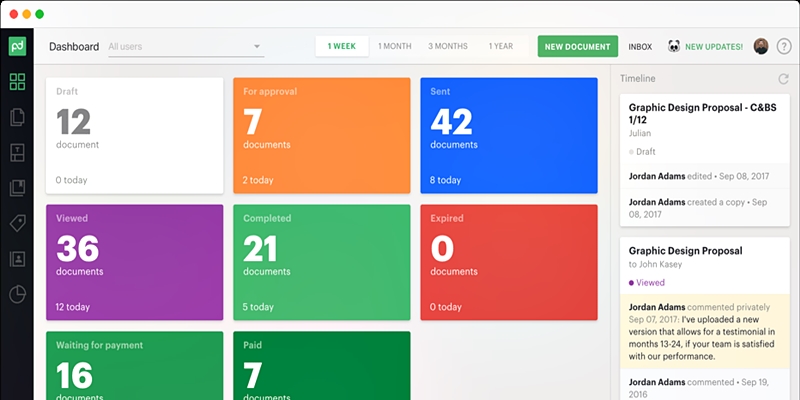Click the New Updates! link

pyautogui.click(x=713, y=47)
